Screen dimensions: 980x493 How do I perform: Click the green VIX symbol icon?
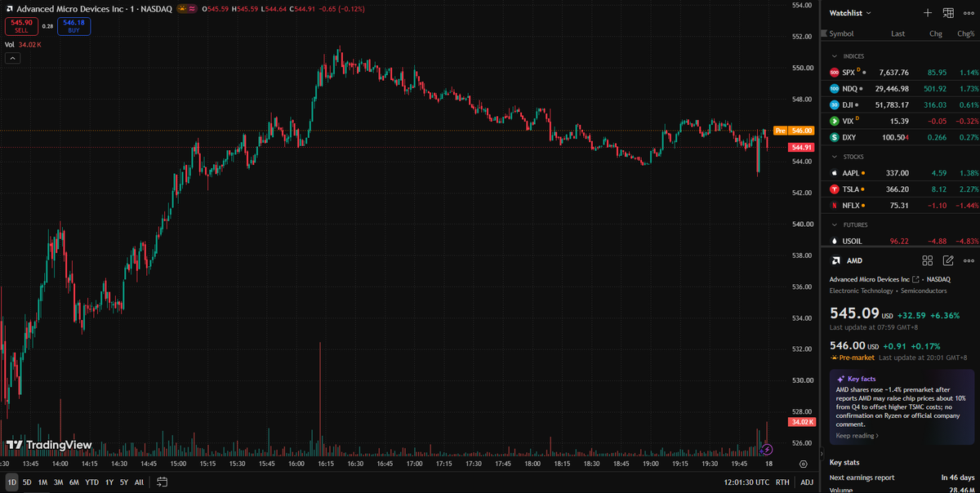(835, 121)
